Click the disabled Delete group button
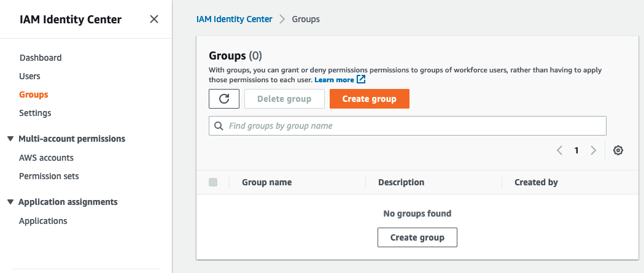 point(284,99)
